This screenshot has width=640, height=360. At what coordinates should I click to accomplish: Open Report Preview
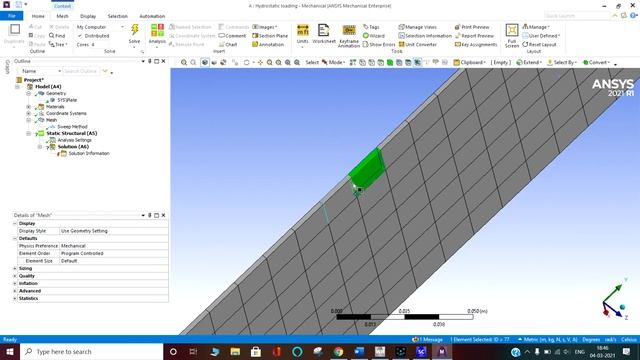coord(474,36)
